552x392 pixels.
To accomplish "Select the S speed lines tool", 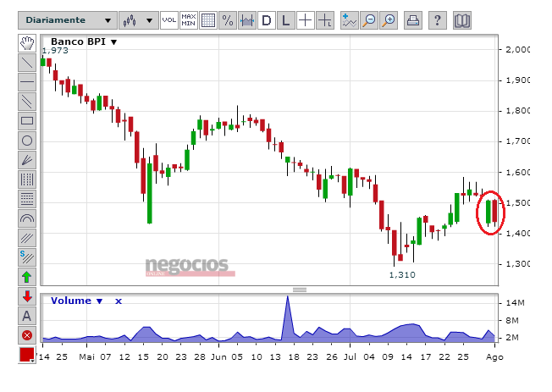I will coord(27,257).
